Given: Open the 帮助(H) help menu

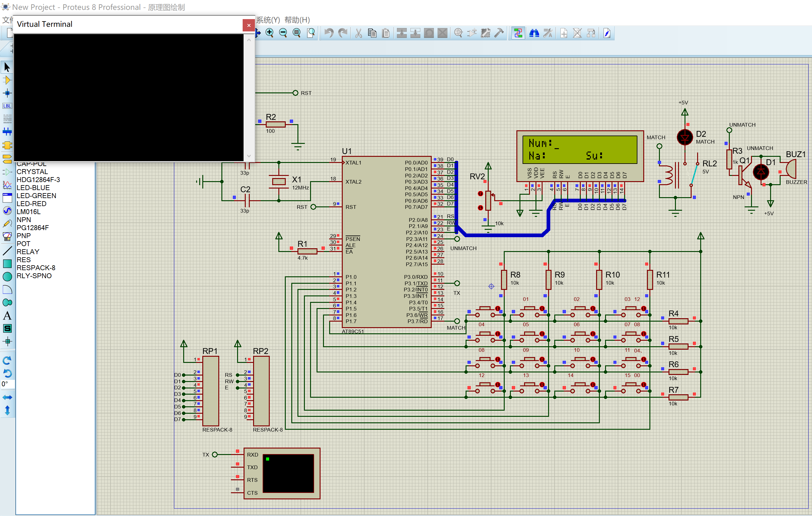Looking at the screenshot, I should point(297,20).
